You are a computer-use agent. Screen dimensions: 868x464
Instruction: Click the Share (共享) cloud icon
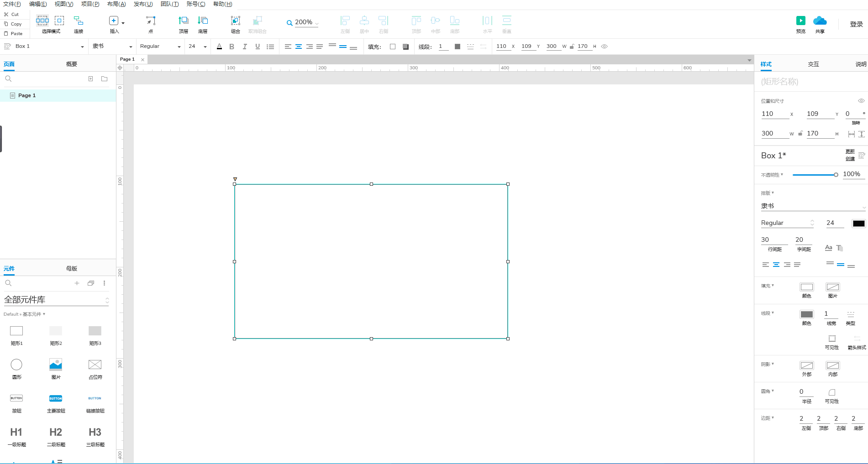[x=820, y=21]
